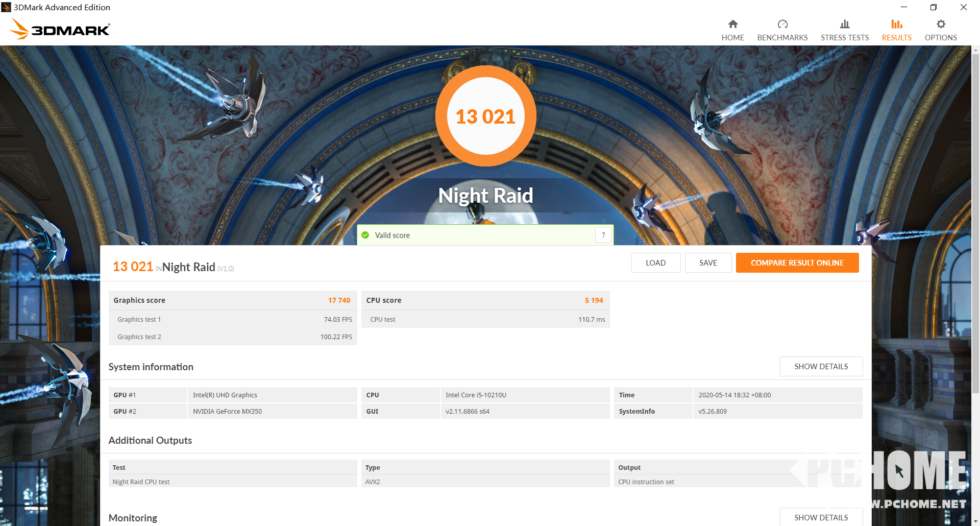The image size is (980, 526).
Task: Click the large Night Raid title
Action: point(485,196)
